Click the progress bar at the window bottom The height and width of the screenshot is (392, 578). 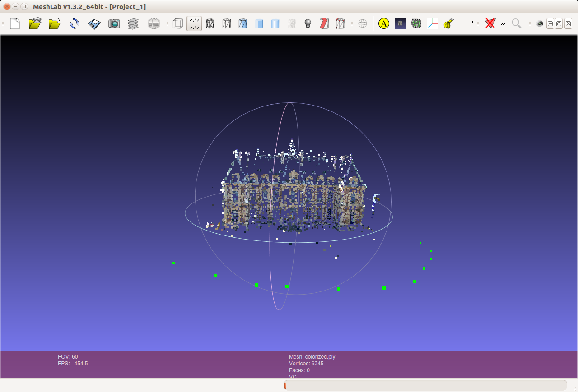pos(424,385)
